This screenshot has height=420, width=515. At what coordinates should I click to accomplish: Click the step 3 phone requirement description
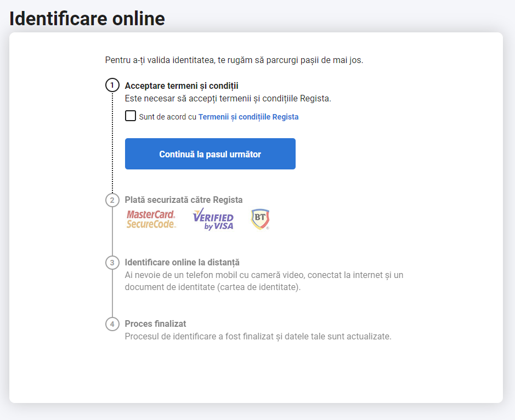(264, 281)
